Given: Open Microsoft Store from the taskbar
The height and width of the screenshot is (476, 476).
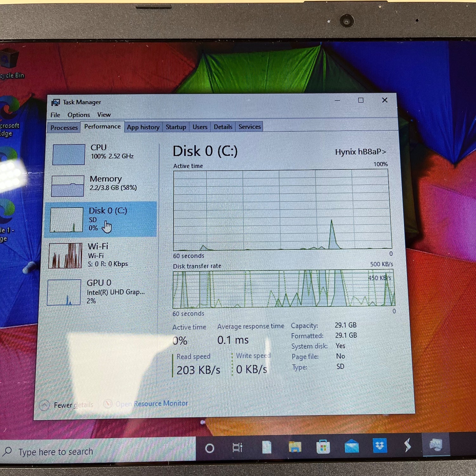Looking at the screenshot, I should (323, 447).
